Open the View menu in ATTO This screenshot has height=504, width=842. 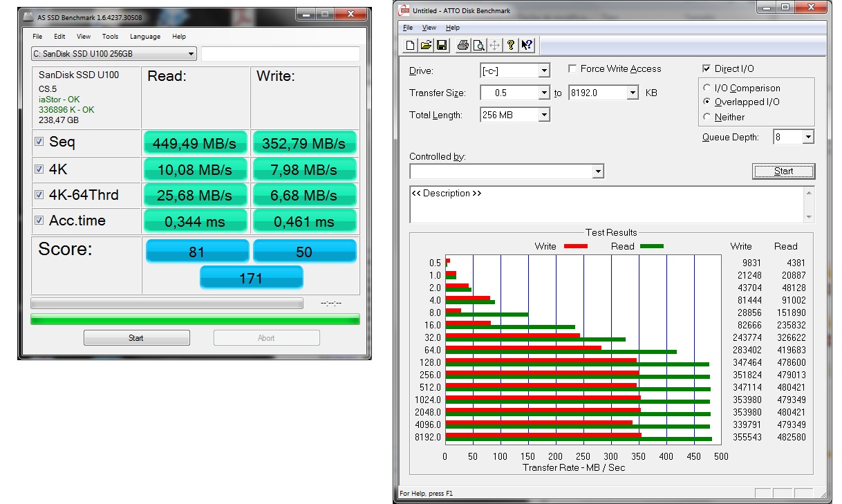(429, 28)
